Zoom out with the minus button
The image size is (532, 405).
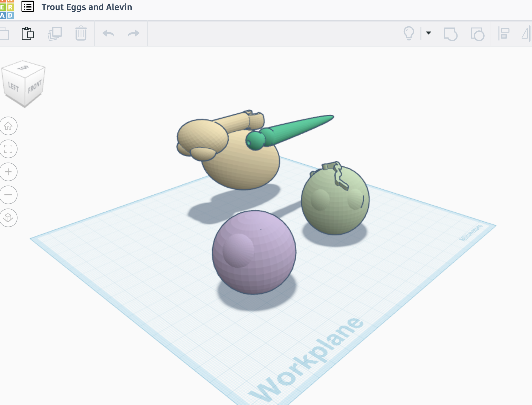[8, 195]
